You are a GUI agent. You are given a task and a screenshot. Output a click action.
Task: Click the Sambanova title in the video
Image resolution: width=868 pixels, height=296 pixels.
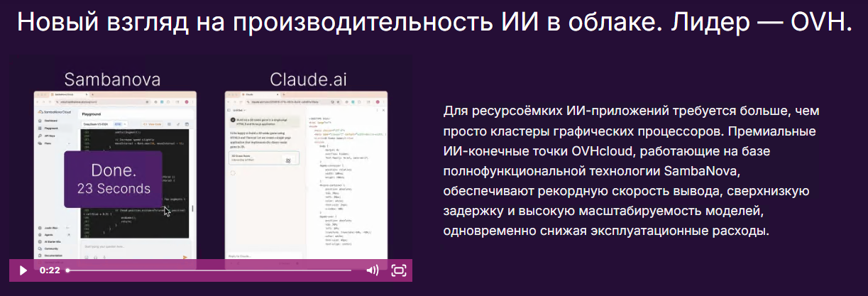click(112, 78)
